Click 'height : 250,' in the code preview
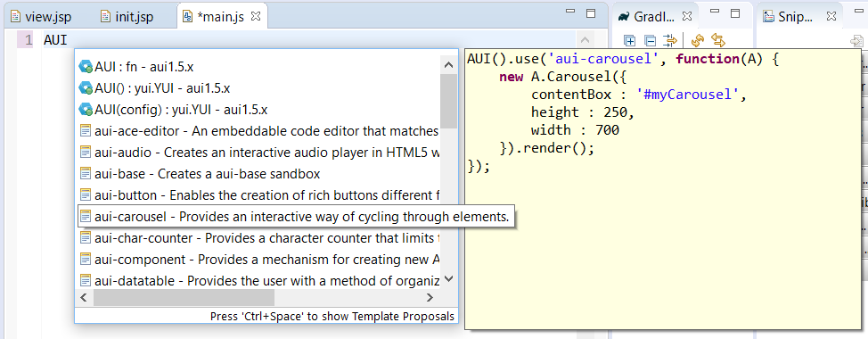 (582, 112)
